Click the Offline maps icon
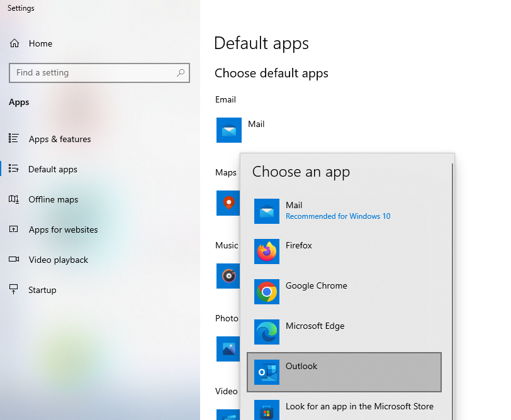Image resolution: width=511 pixels, height=420 pixels. 14,199
